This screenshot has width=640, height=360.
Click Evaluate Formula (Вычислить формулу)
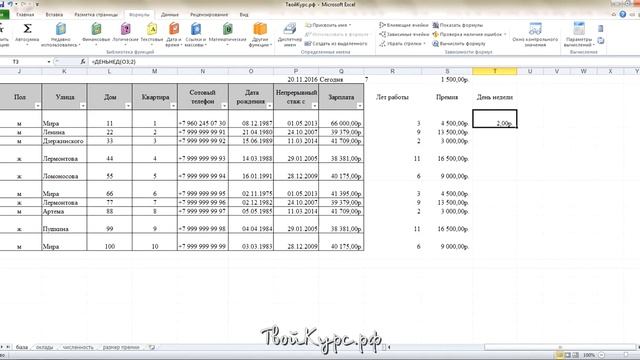pos(459,44)
